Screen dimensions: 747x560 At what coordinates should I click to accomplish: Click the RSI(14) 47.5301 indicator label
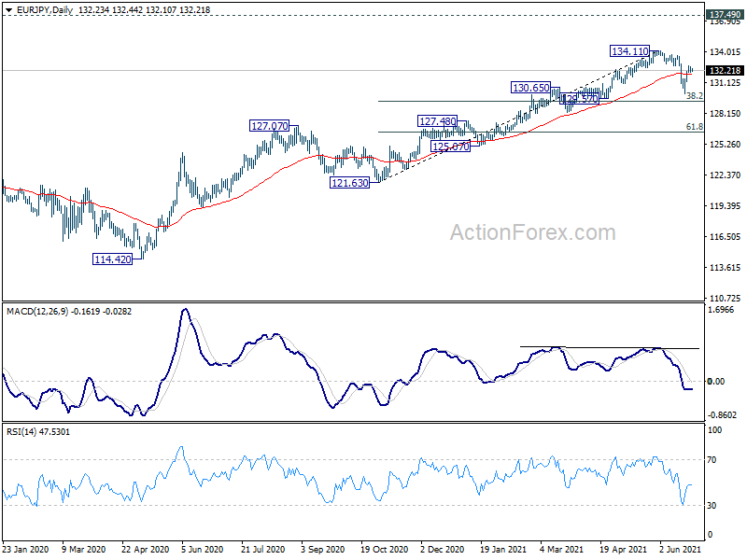tap(38, 432)
